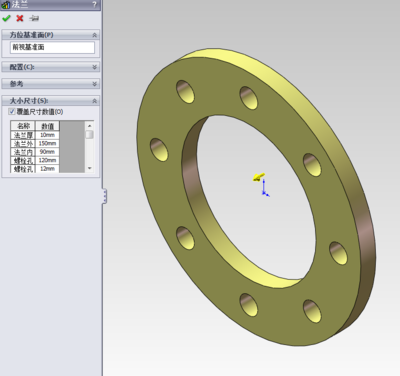Click the size table scroll up arrow
Screen dimensions: 400x376
(89, 126)
